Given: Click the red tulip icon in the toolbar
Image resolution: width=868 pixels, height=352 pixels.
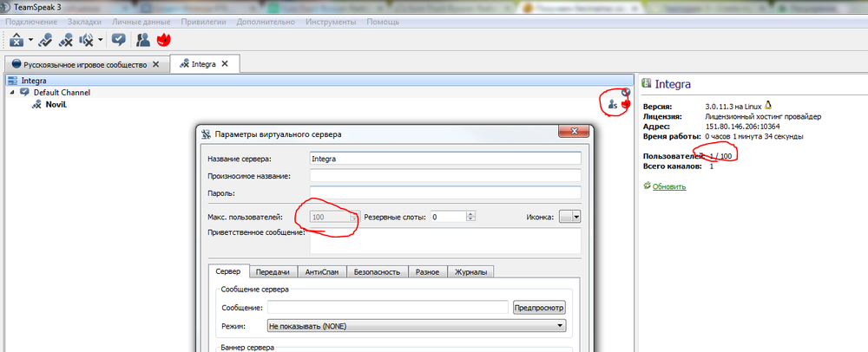Looking at the screenshot, I should point(163,40).
